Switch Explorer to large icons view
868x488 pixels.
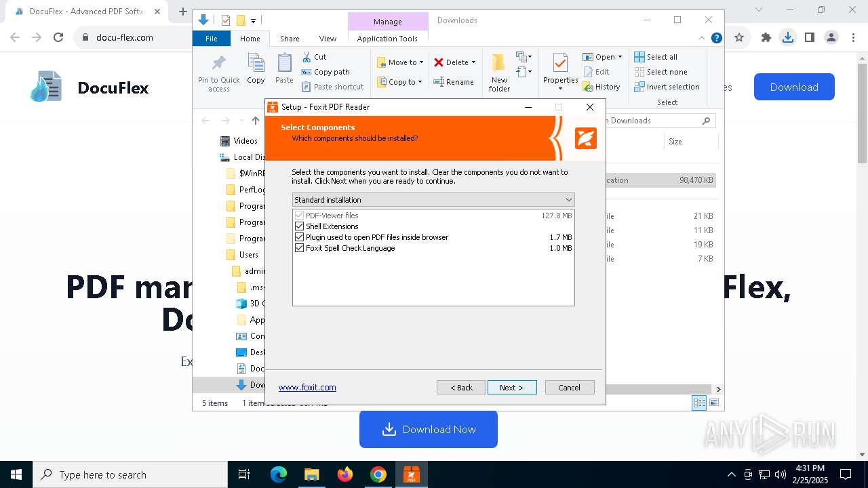(x=714, y=403)
